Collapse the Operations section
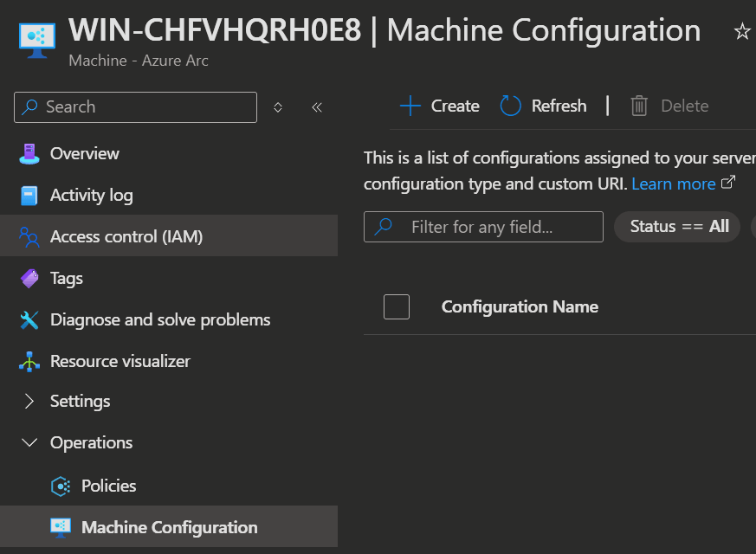 pos(29,442)
